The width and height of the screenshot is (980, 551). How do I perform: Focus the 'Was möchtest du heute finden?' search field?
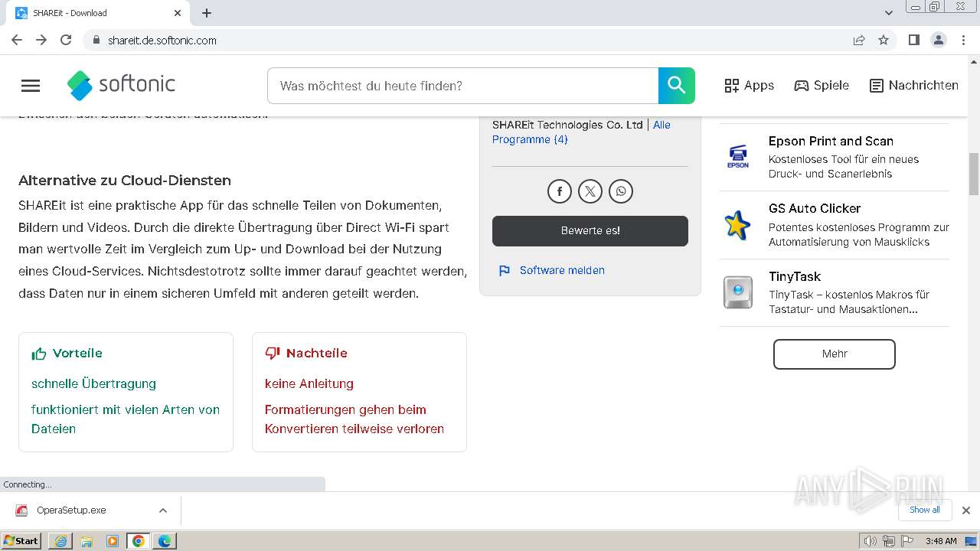coord(462,86)
